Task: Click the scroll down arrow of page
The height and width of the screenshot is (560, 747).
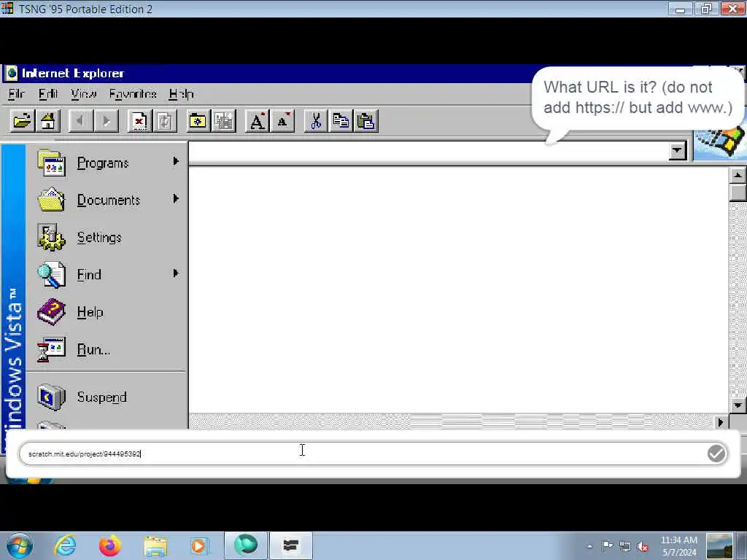Action: (x=738, y=405)
